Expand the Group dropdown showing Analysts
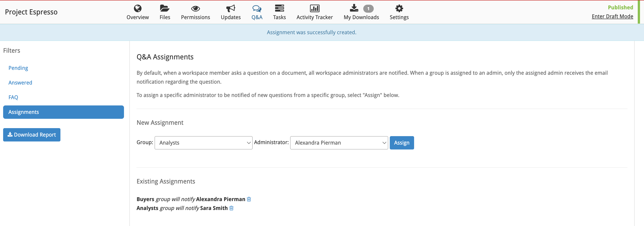This screenshot has width=644, height=226. click(204, 143)
